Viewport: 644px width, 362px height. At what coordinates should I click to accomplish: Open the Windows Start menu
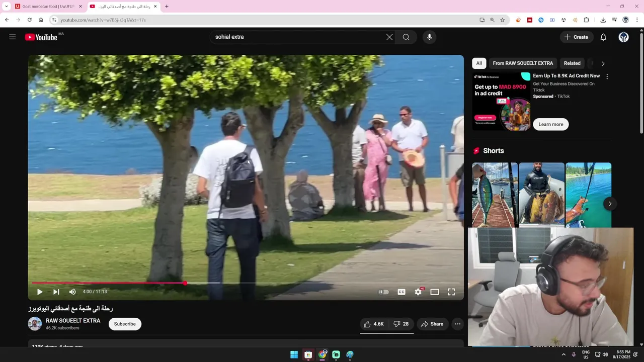click(x=294, y=354)
